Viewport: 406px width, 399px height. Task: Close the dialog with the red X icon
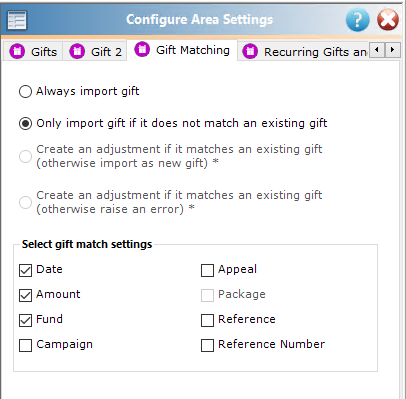point(388,20)
